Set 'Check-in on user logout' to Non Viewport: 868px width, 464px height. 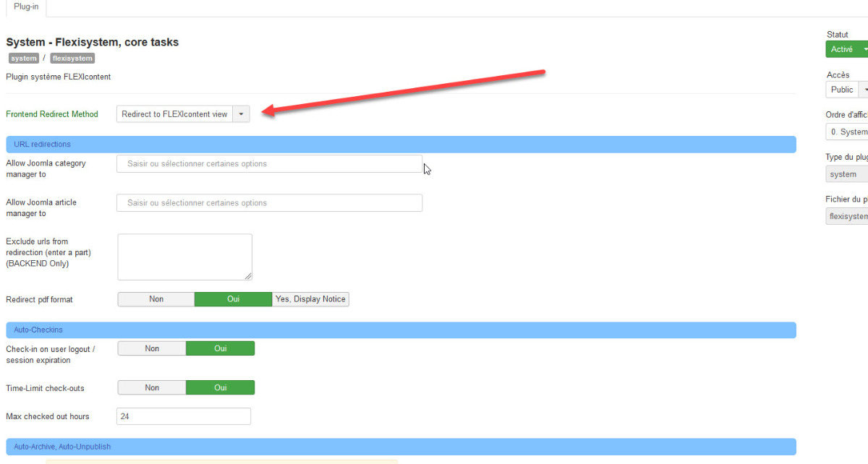[152, 348]
